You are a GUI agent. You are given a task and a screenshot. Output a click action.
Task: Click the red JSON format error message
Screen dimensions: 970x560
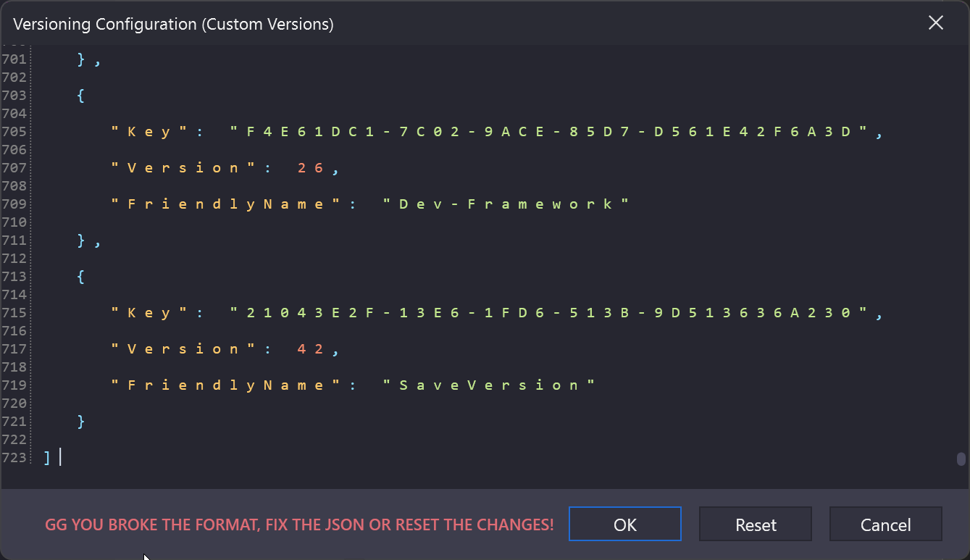299,525
